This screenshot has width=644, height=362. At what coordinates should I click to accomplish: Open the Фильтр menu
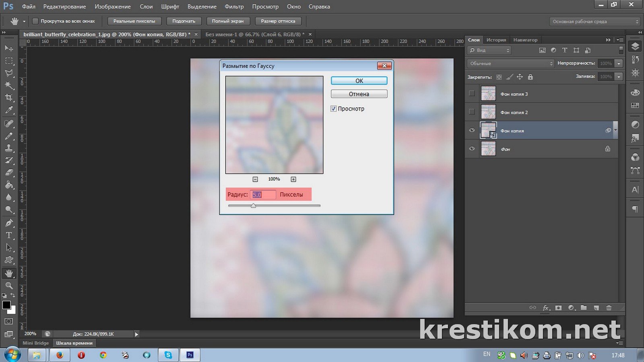pos(234,6)
